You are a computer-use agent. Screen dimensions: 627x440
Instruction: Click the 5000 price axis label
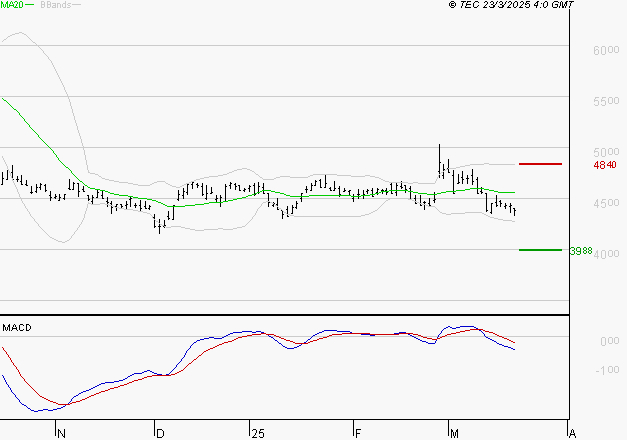pyautogui.click(x=605, y=153)
